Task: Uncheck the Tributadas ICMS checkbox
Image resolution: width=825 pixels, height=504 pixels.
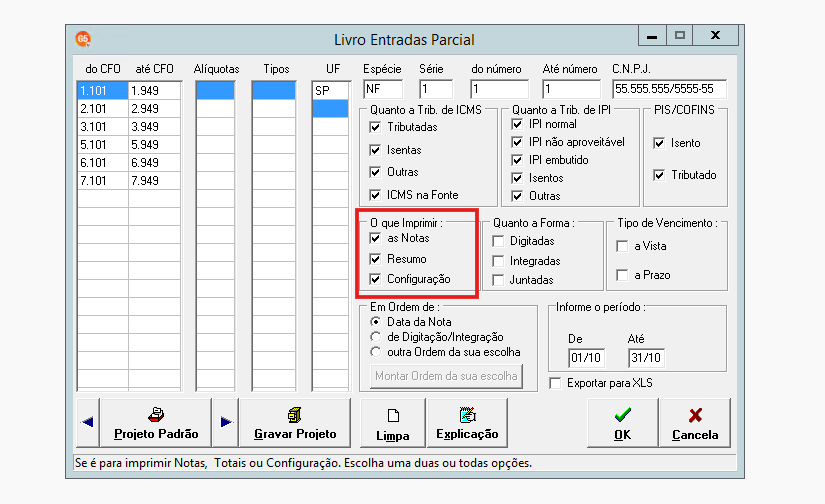Action: pos(375,127)
